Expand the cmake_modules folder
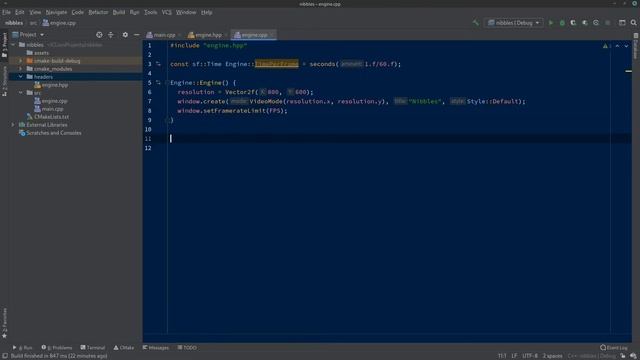 21,69
